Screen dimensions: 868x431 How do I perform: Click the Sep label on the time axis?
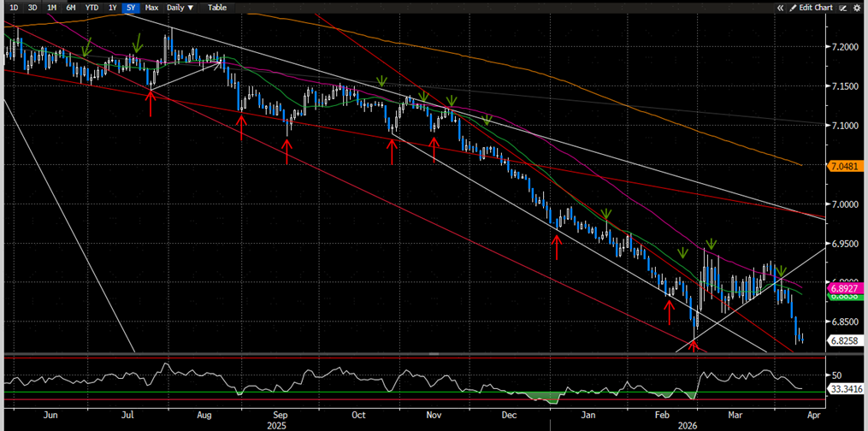[x=280, y=415]
